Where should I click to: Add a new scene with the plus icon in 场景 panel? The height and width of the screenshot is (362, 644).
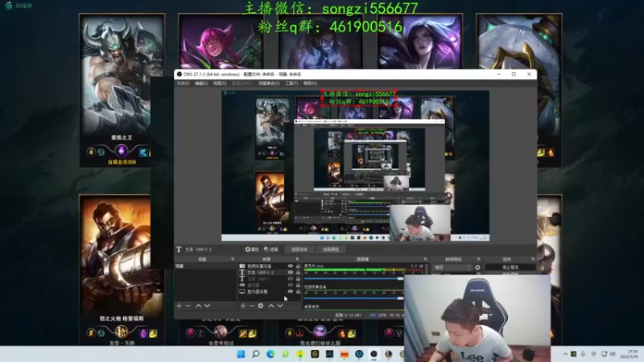[x=179, y=306]
